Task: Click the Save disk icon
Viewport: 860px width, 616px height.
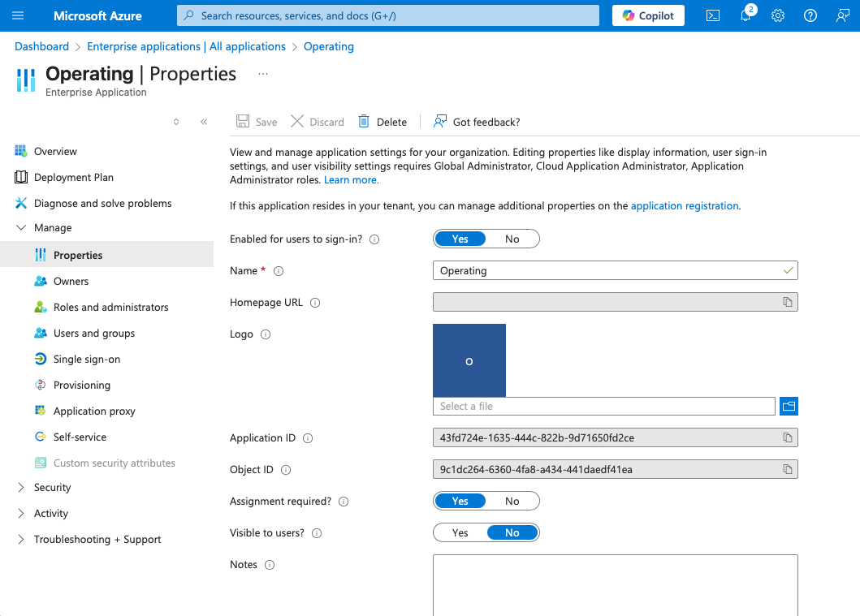Action: tap(243, 121)
